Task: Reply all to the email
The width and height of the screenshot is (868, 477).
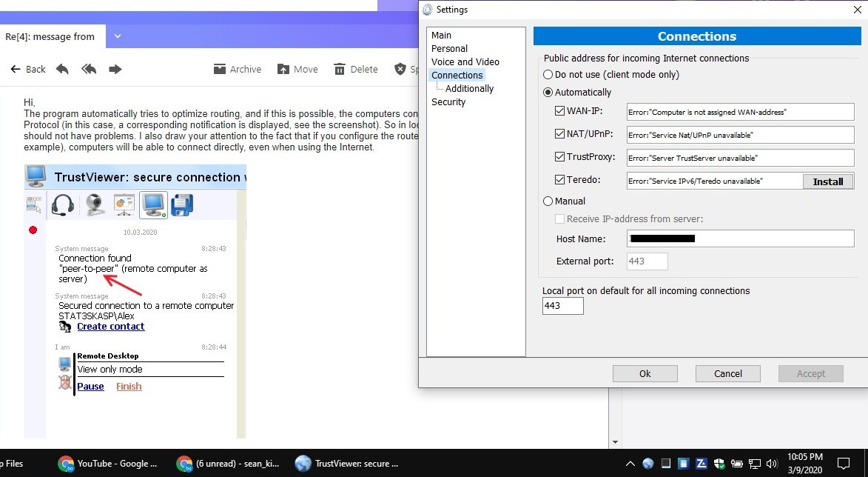Action: click(89, 69)
